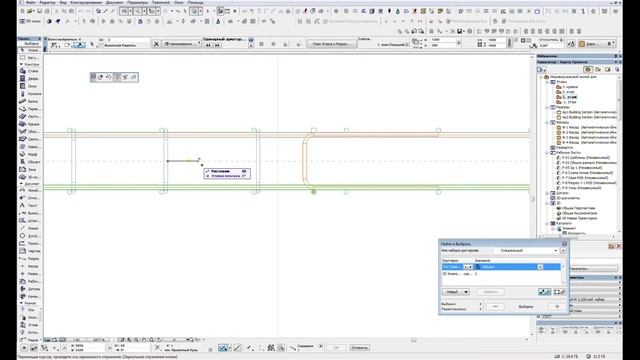Collapse the Фасады branch in navigator

[547, 122]
